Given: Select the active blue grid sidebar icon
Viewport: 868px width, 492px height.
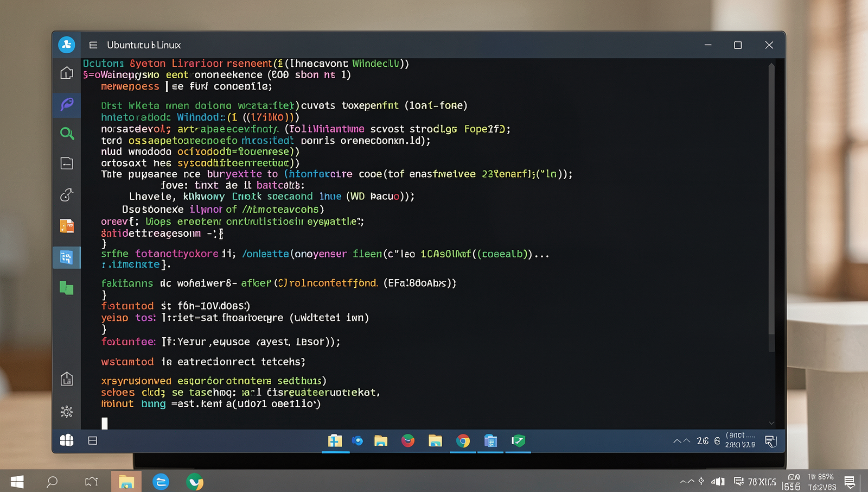Looking at the screenshot, I should 67,257.
